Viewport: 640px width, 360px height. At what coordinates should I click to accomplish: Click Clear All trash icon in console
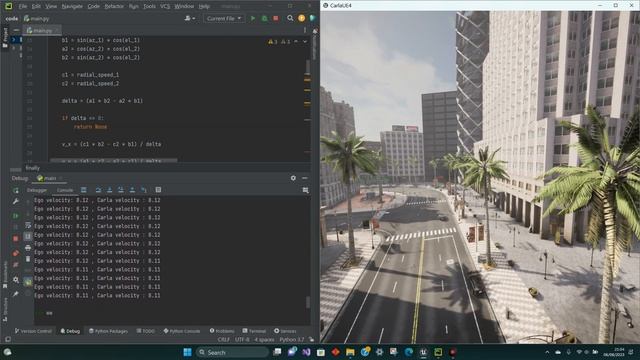(x=28, y=259)
